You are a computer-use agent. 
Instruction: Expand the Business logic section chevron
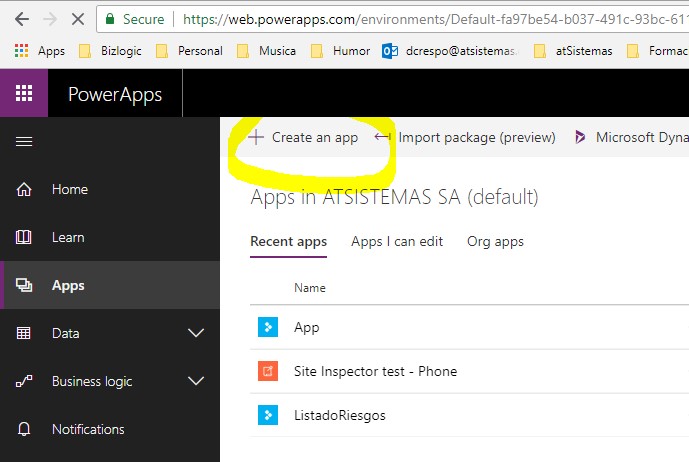[196, 381]
